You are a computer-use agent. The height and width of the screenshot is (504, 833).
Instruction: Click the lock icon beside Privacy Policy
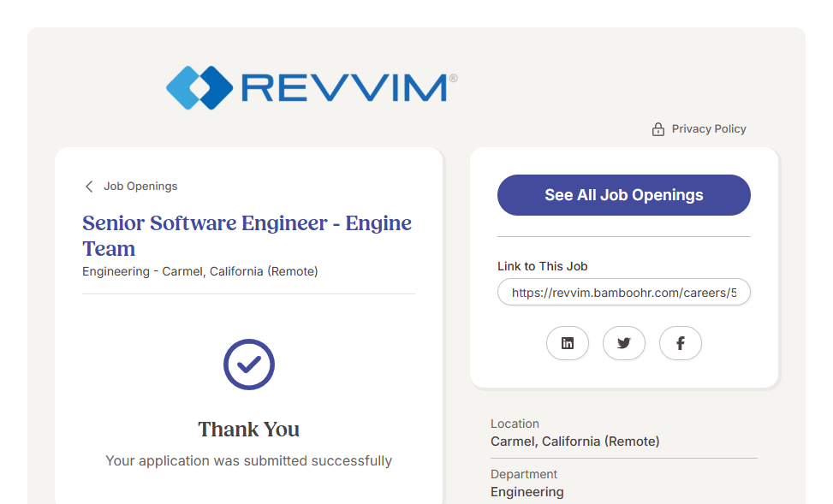658,129
